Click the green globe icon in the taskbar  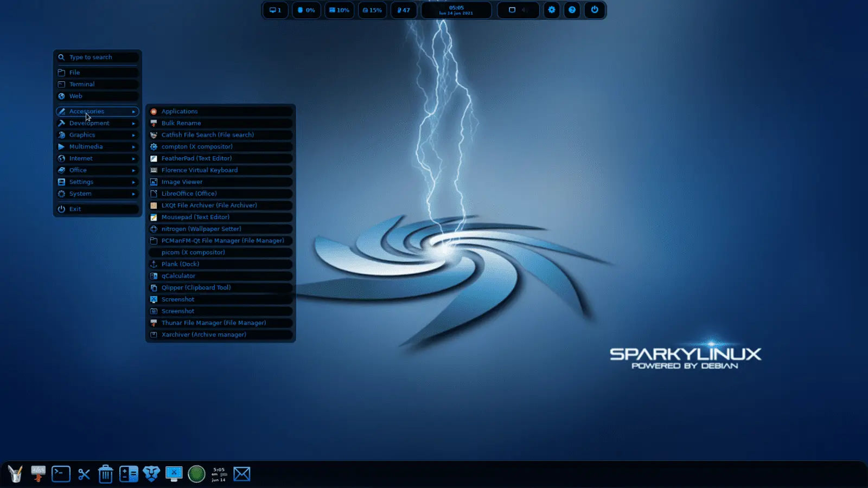[x=196, y=473]
